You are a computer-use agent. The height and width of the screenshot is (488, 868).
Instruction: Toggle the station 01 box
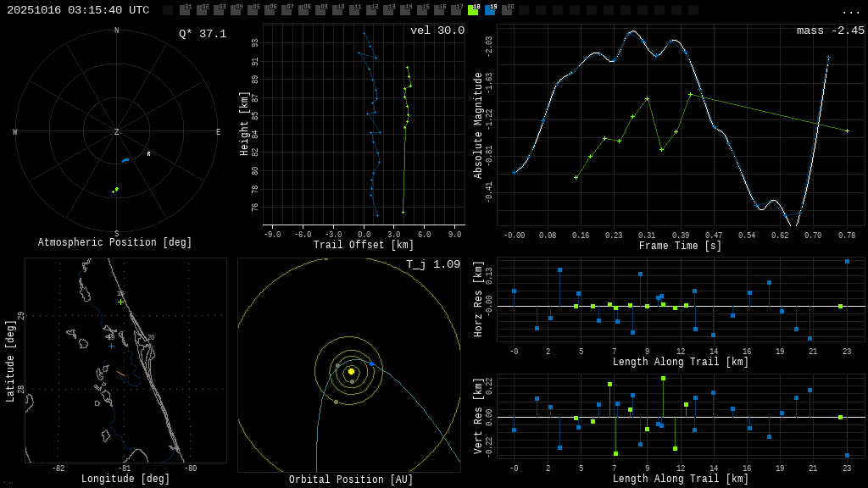coord(185,10)
